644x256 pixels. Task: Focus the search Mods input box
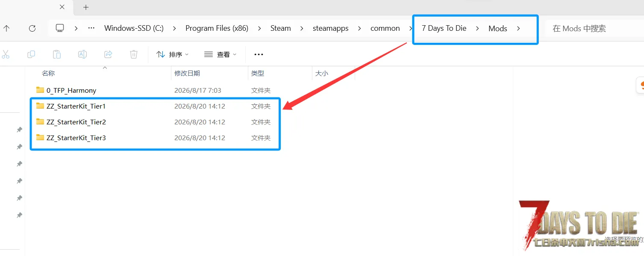pos(594,29)
